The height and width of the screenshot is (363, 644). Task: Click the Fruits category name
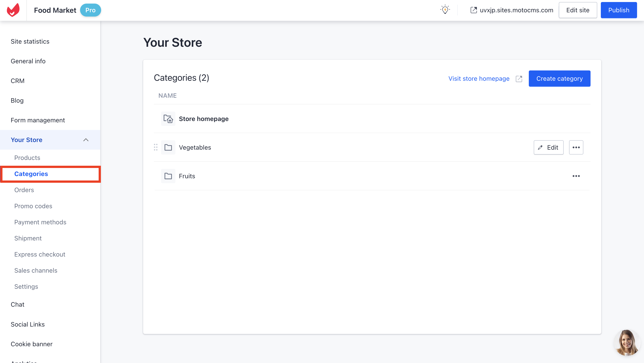point(187,176)
